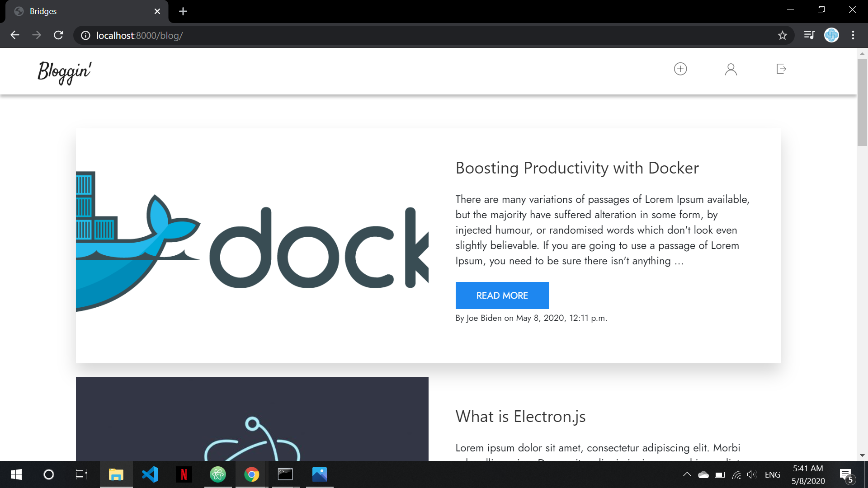The width and height of the screenshot is (868, 488).
Task: Click the Bloggin' logo
Action: [65, 72]
